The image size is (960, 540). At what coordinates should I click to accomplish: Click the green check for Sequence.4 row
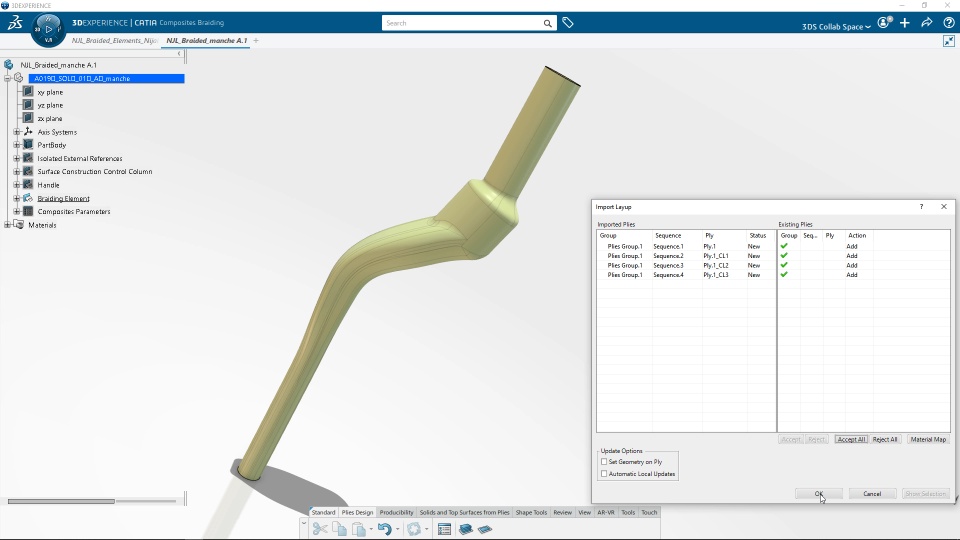(x=784, y=274)
